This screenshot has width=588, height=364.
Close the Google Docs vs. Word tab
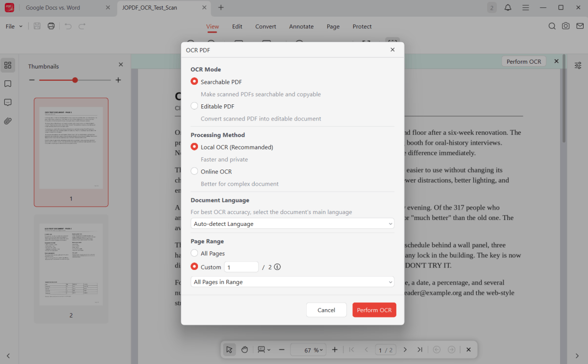108,8
